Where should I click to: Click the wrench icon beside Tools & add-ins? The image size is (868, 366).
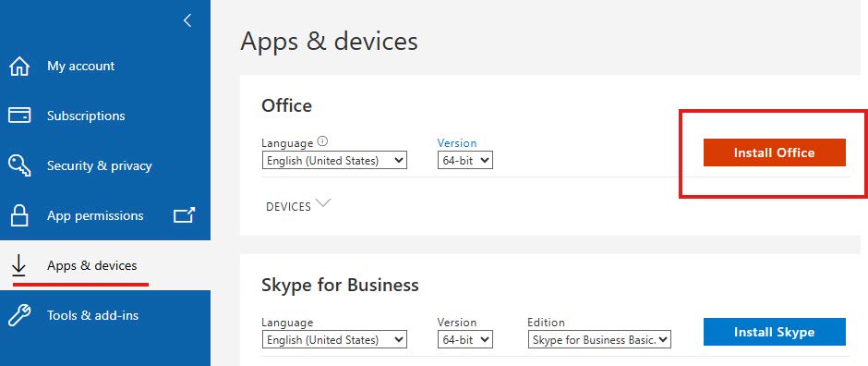pos(19,315)
